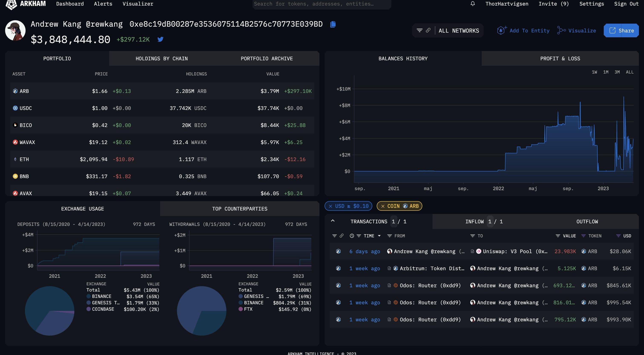Open the Uniswap: V3 Pool address link
Screen dimensions: 644x355
pyautogui.click(x=515, y=251)
